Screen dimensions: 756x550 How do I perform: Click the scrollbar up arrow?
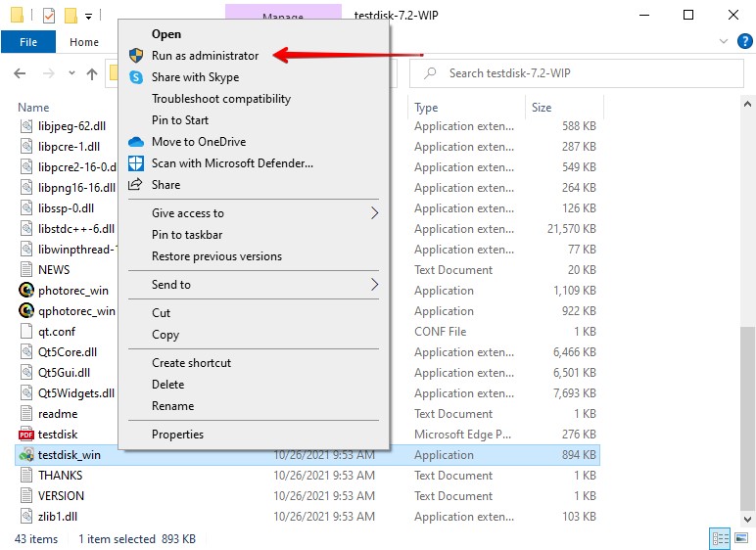(748, 104)
